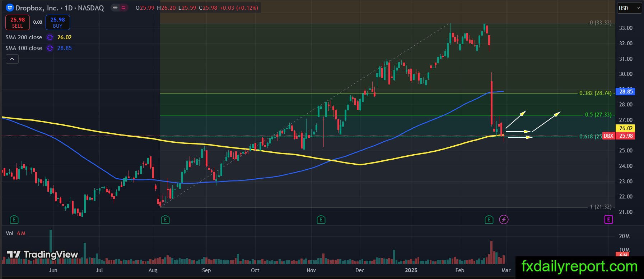
Task: Open the earnings marker before June
Action: [x=14, y=219]
